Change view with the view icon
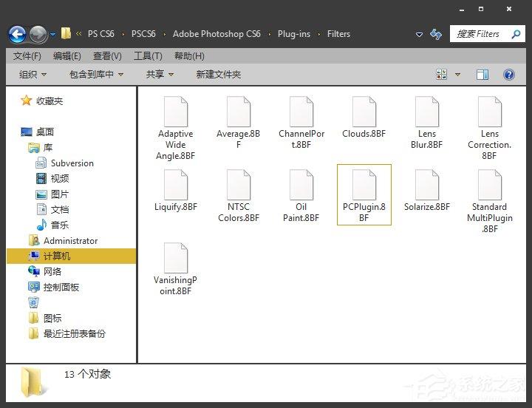The image size is (532, 408). pos(441,75)
